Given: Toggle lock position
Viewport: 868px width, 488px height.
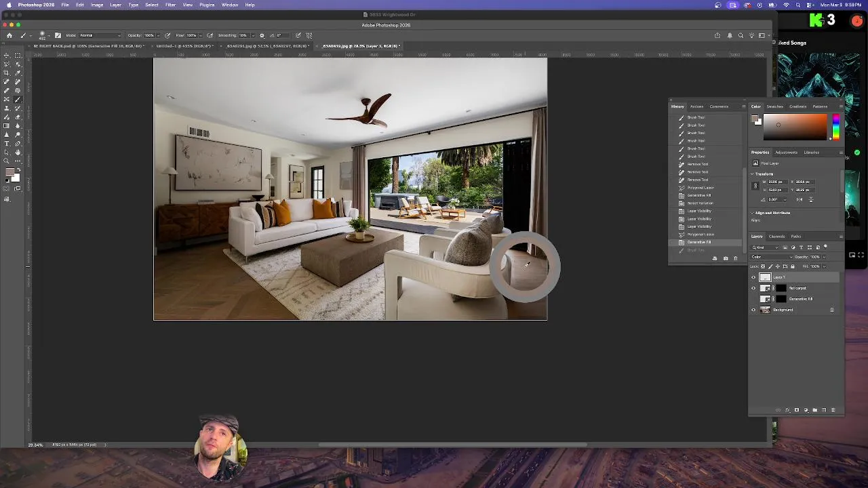Looking at the screenshot, I should [x=778, y=266].
